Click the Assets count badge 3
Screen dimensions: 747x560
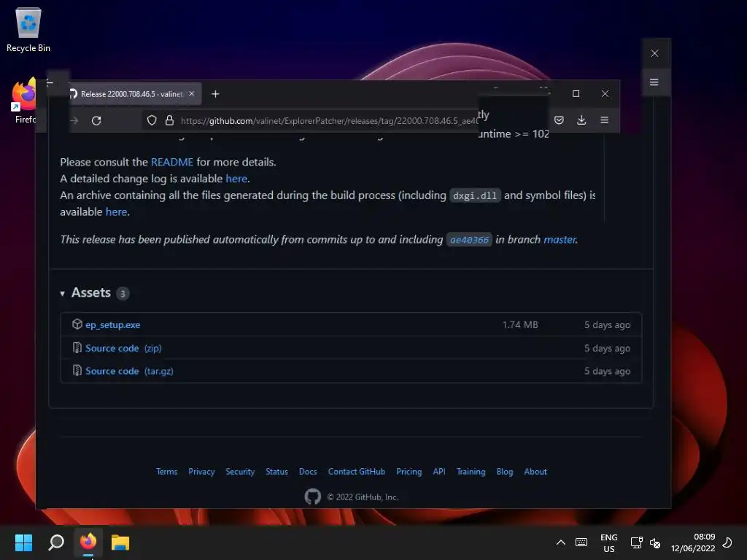(x=123, y=293)
